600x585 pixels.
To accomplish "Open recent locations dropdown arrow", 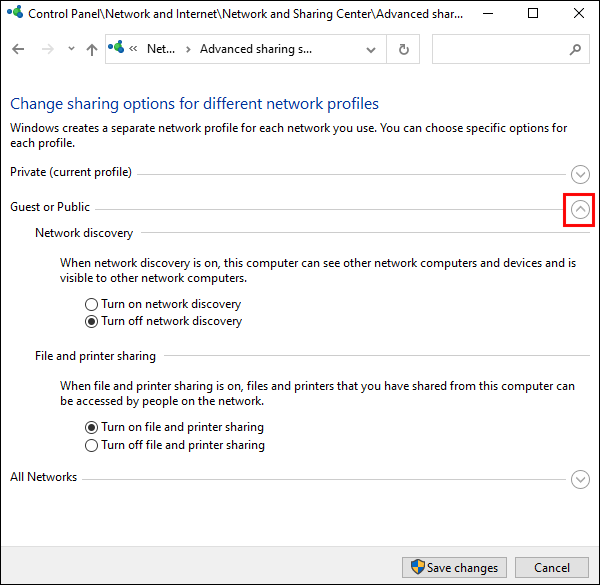I will point(71,49).
